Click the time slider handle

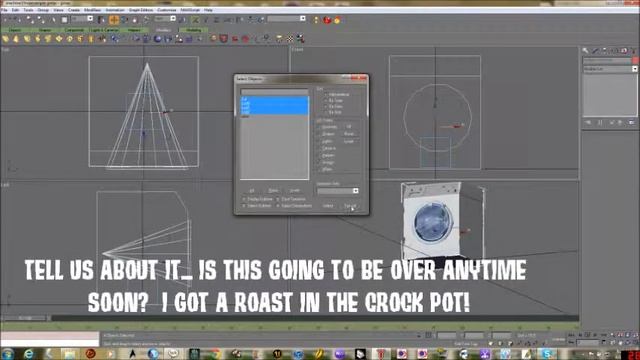[25, 318]
